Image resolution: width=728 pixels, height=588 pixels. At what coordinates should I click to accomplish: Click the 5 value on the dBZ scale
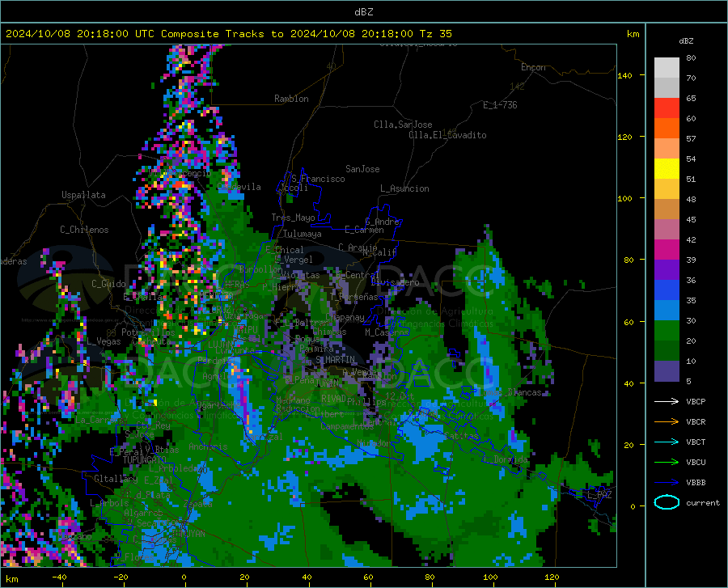(689, 381)
